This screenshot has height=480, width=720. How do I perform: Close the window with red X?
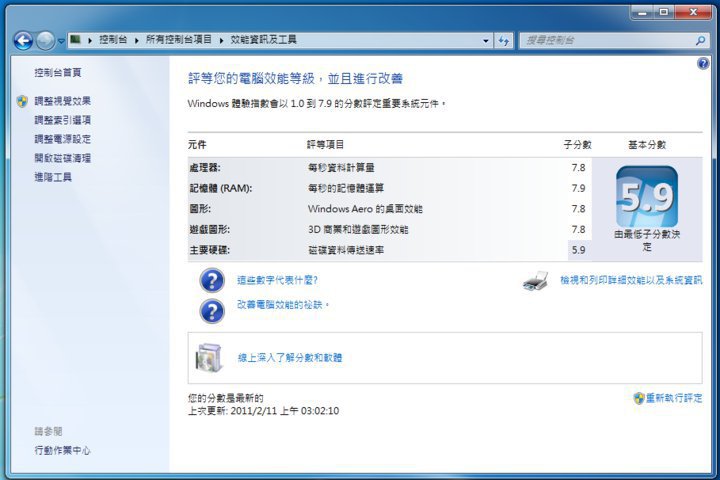[x=693, y=12]
